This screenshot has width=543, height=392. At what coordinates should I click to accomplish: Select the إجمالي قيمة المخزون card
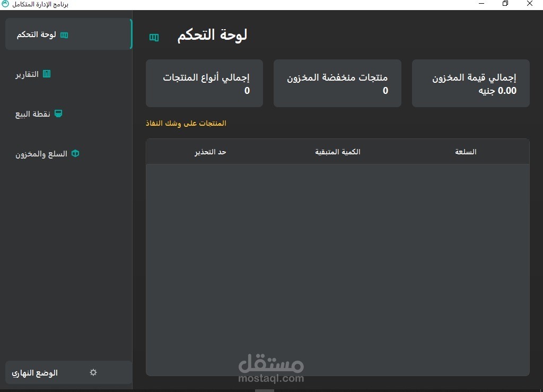click(471, 83)
